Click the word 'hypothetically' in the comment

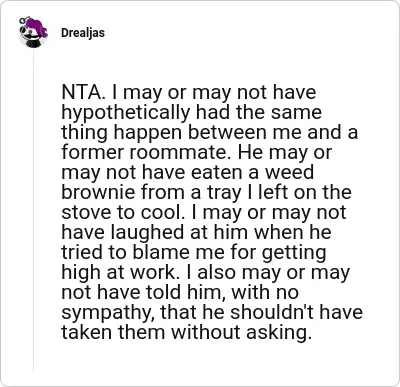pyautogui.click(x=125, y=113)
